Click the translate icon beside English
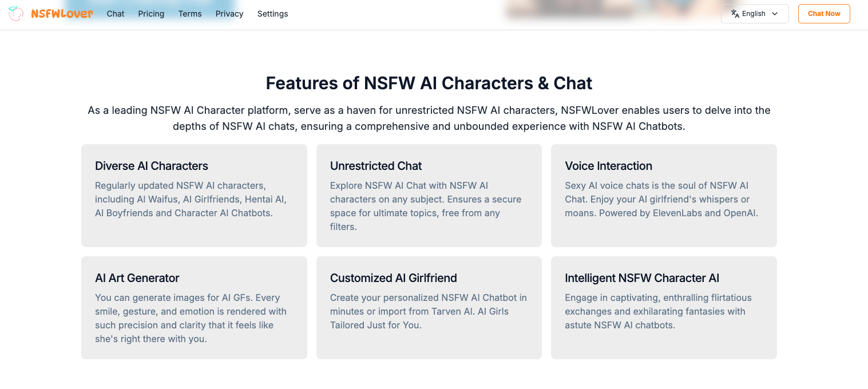 735,14
